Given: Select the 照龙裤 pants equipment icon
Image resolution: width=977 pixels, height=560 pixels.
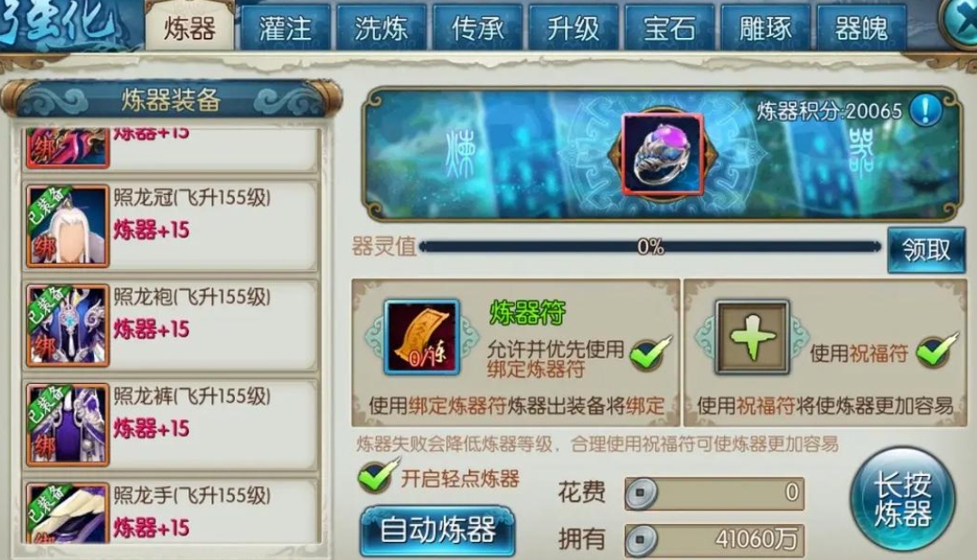Looking at the screenshot, I should [68, 425].
